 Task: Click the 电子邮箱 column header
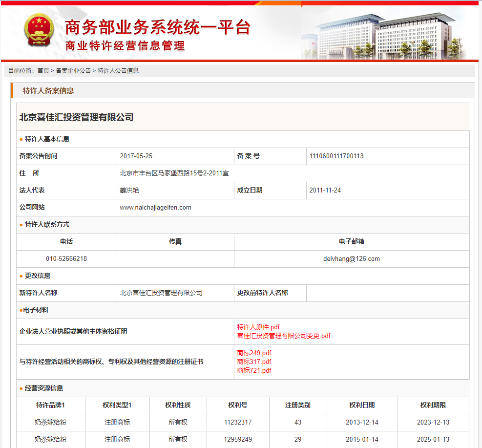(351, 242)
